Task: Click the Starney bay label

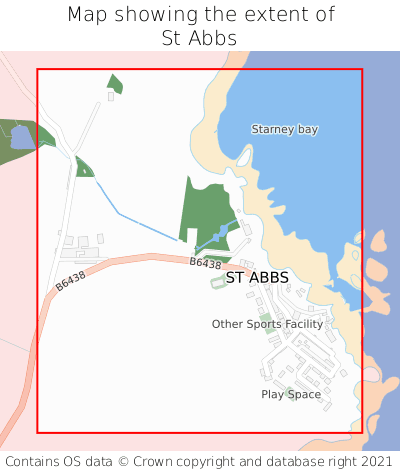Action: (x=285, y=129)
